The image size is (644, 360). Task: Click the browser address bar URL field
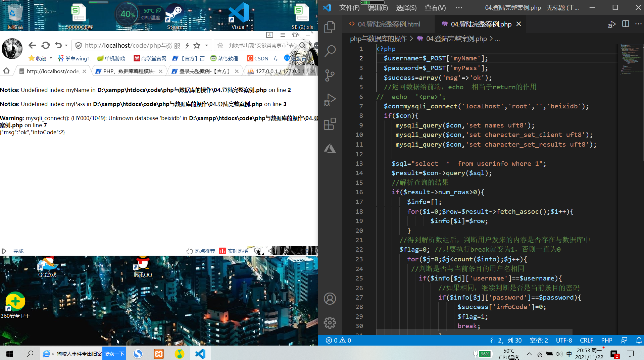[x=128, y=45]
